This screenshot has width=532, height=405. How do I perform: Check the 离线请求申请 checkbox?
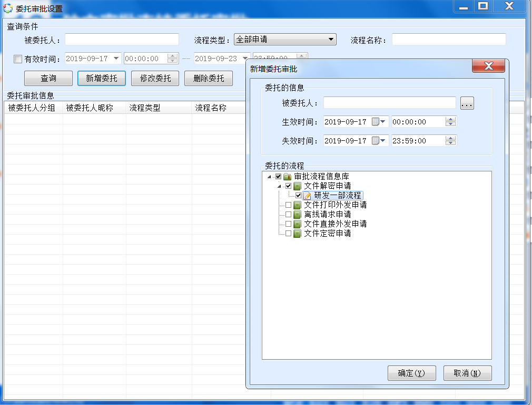pyautogui.click(x=289, y=215)
